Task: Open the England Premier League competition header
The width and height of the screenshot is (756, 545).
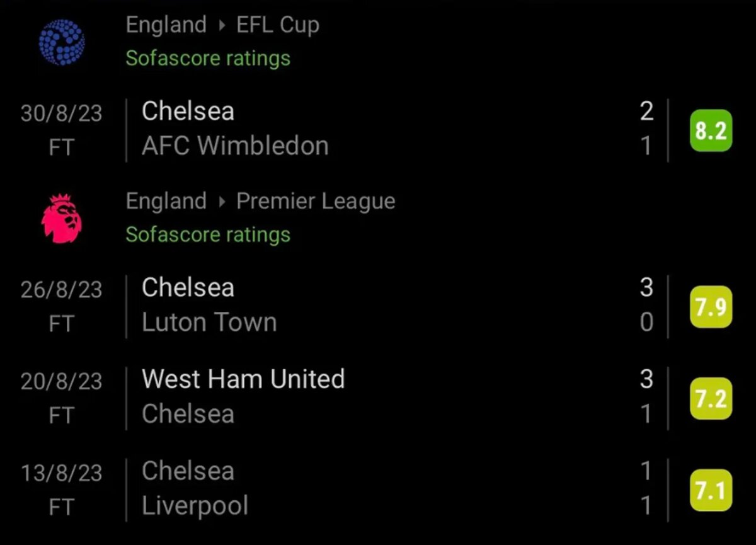Action: pyautogui.click(x=261, y=202)
